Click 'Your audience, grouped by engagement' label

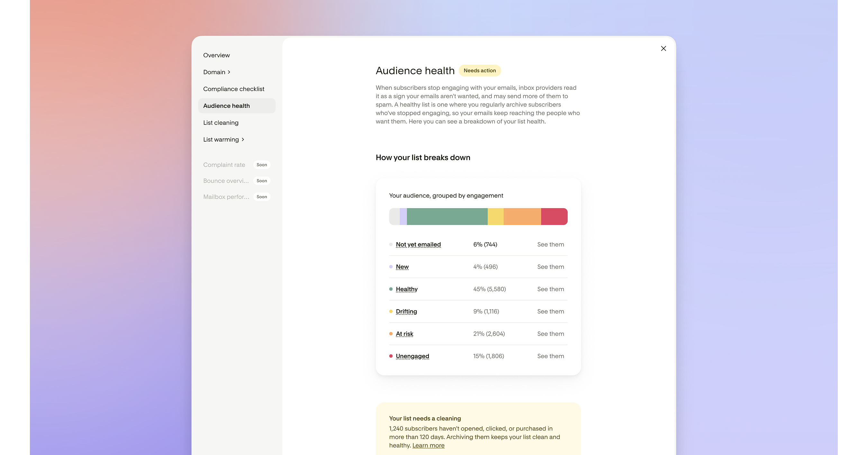point(446,196)
